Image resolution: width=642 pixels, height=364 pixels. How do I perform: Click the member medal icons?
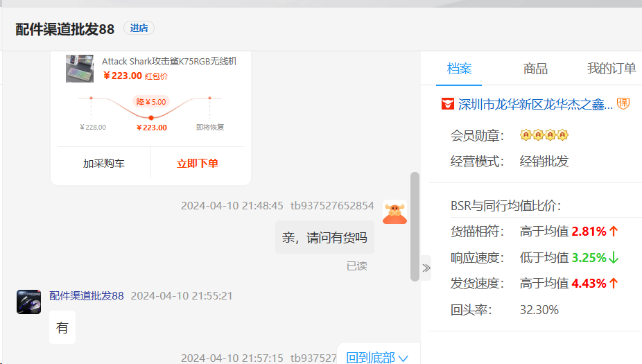(544, 135)
